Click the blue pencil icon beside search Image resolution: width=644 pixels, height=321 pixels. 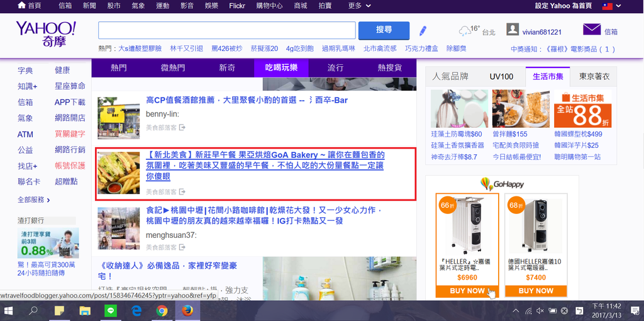point(423,30)
